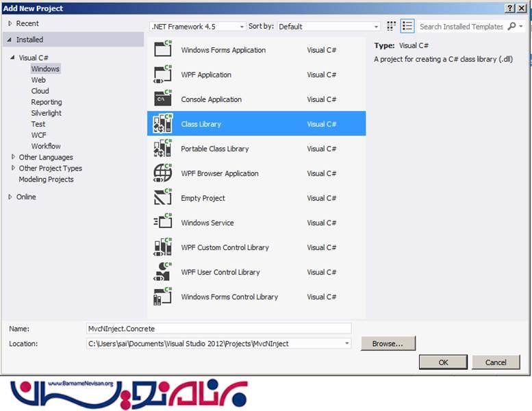Viewport: 532px width, 411px height.
Task: Choose the WPF Browser Application globe icon
Action: pos(162,173)
